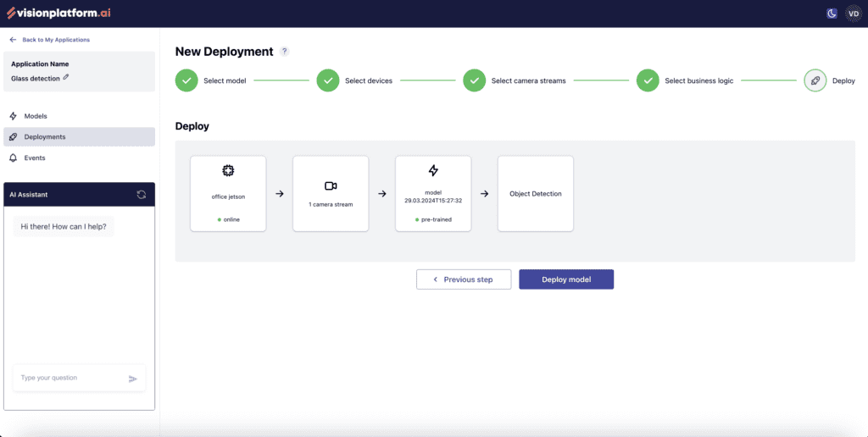The width and height of the screenshot is (868, 437).
Task: Click the Deployments rocket icon
Action: pyautogui.click(x=14, y=136)
